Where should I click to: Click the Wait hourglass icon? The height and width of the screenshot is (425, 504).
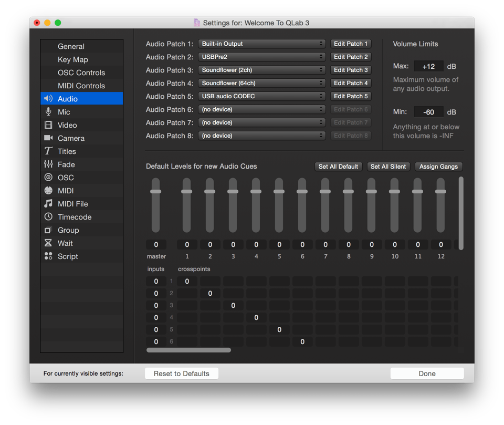coord(48,243)
